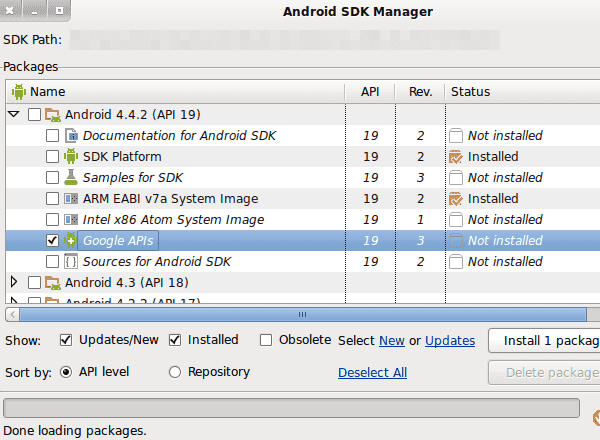Check Sources for Android SDK checkbox
This screenshot has width=600, height=440.
(x=52, y=262)
